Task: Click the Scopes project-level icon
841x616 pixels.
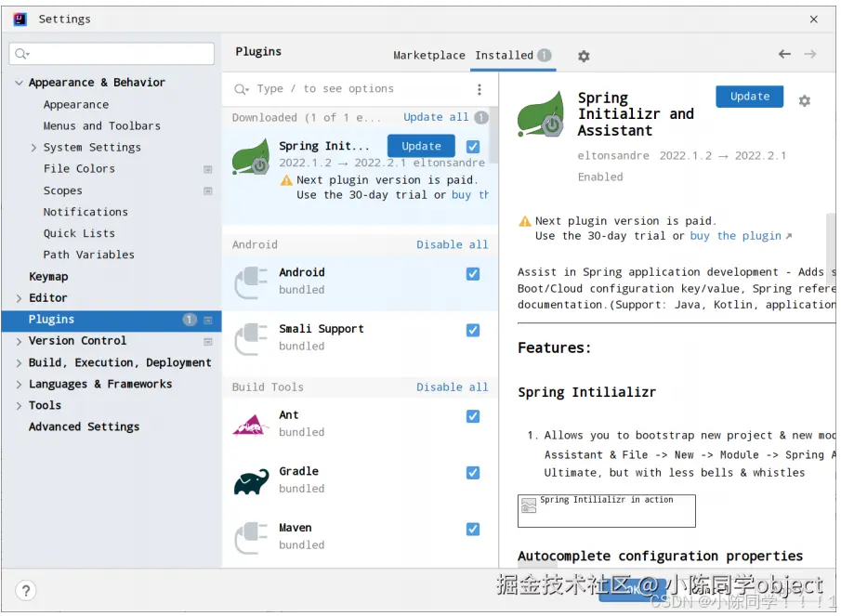Action: (x=207, y=190)
